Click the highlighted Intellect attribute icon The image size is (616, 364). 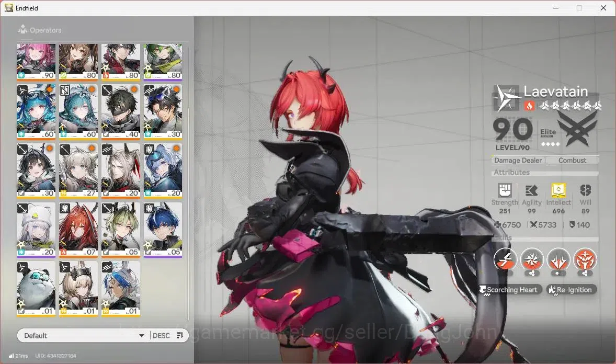[x=558, y=190]
